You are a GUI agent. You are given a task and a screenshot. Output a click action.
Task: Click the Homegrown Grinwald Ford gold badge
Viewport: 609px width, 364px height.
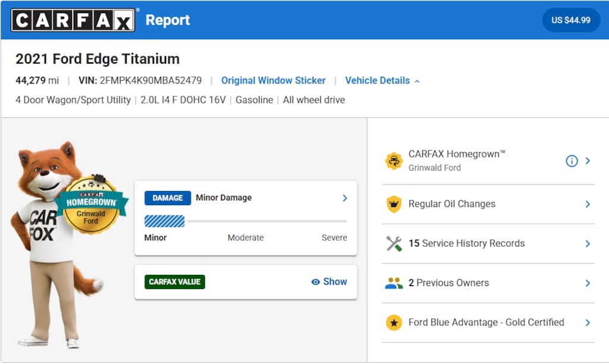point(91,205)
